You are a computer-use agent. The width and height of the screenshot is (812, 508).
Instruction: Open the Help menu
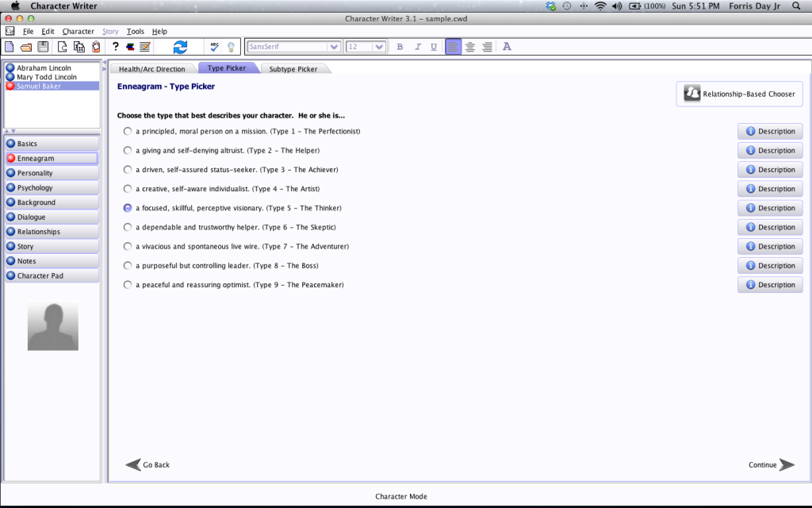tap(159, 31)
